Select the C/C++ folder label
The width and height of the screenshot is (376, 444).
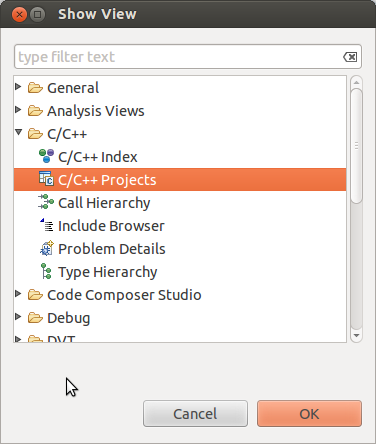[x=67, y=134]
